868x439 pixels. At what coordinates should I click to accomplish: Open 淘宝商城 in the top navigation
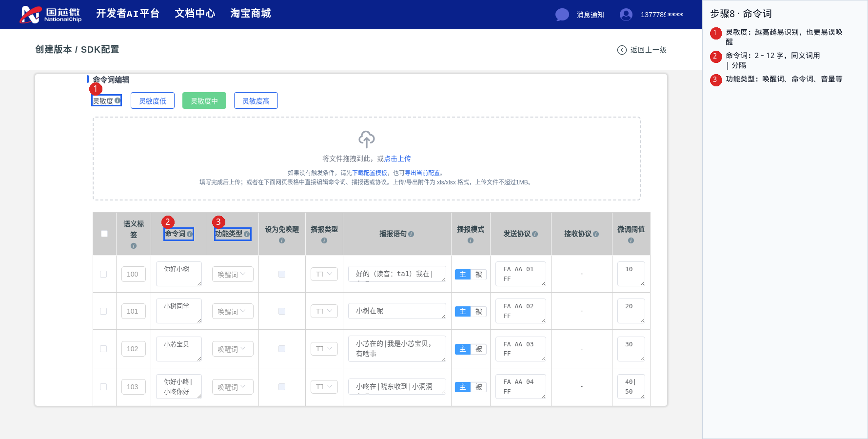[251, 14]
